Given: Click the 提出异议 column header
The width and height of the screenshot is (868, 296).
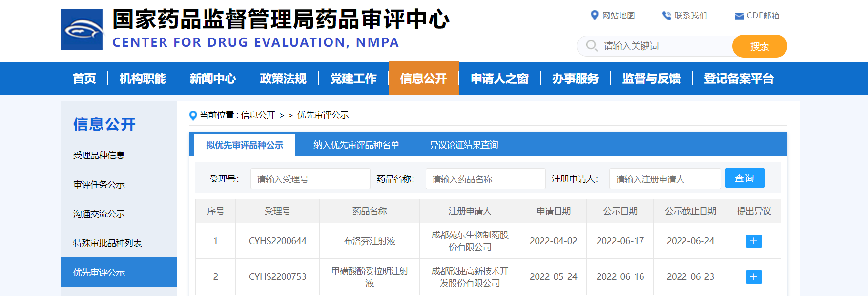Looking at the screenshot, I should (754, 211).
